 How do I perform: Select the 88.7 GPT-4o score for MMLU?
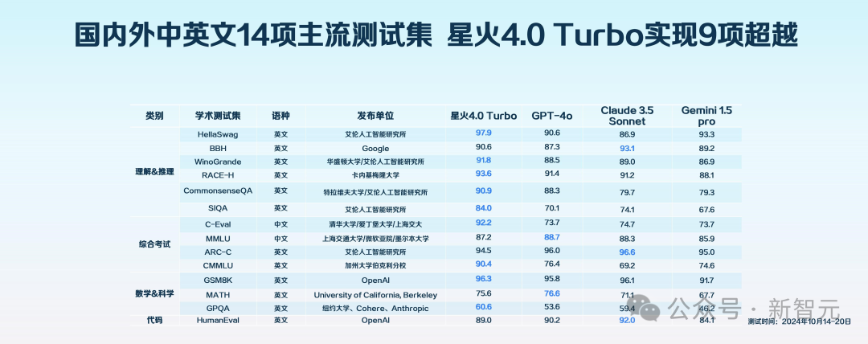click(x=552, y=236)
